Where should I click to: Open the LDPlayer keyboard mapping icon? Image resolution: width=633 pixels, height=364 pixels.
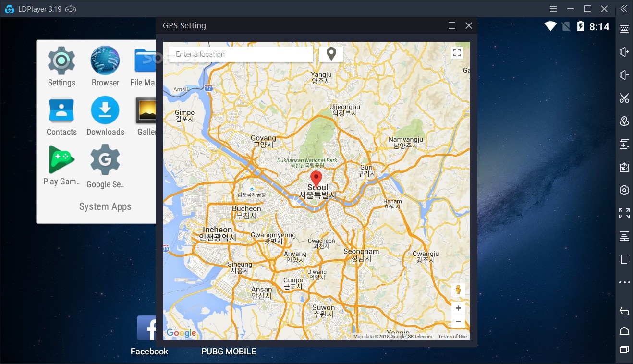624,29
